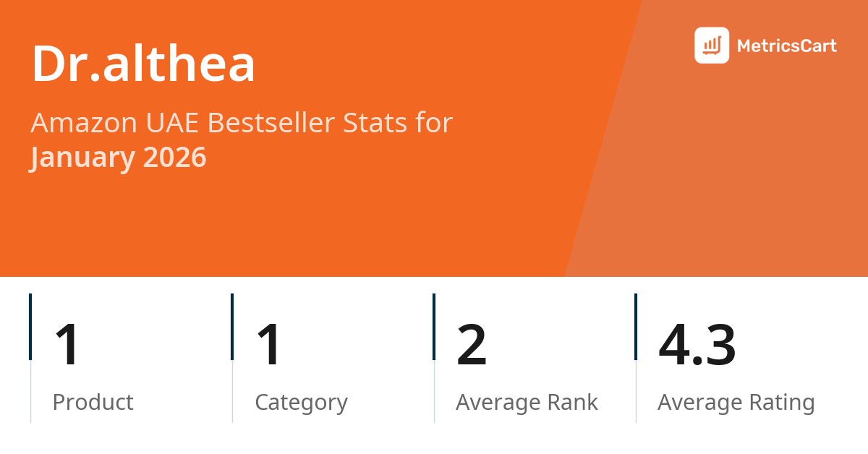Select the Amazon UAE Bestseller Stats subtitle
The image size is (868, 454).
pyautogui.click(x=241, y=123)
